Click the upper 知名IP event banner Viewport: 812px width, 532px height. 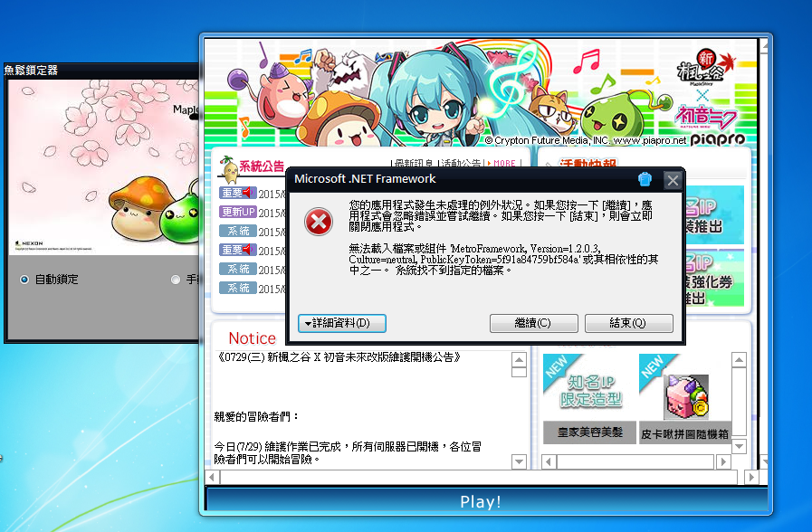point(714,215)
